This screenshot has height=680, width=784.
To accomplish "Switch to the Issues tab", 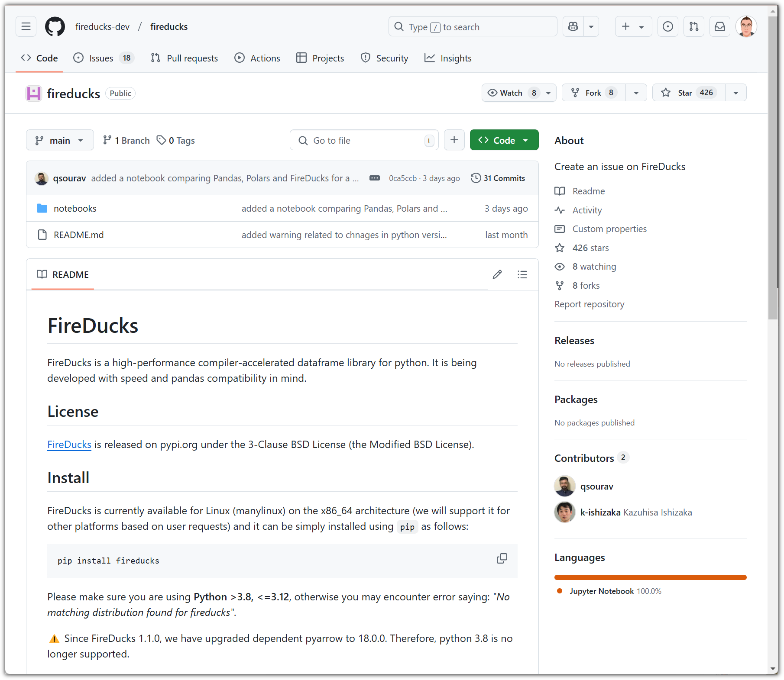I will [104, 58].
